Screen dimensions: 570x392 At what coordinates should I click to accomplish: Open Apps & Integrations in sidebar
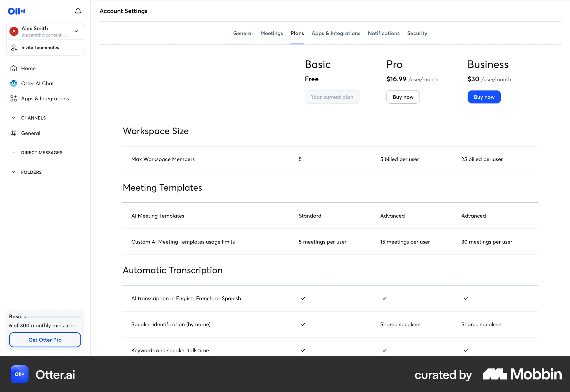click(45, 99)
